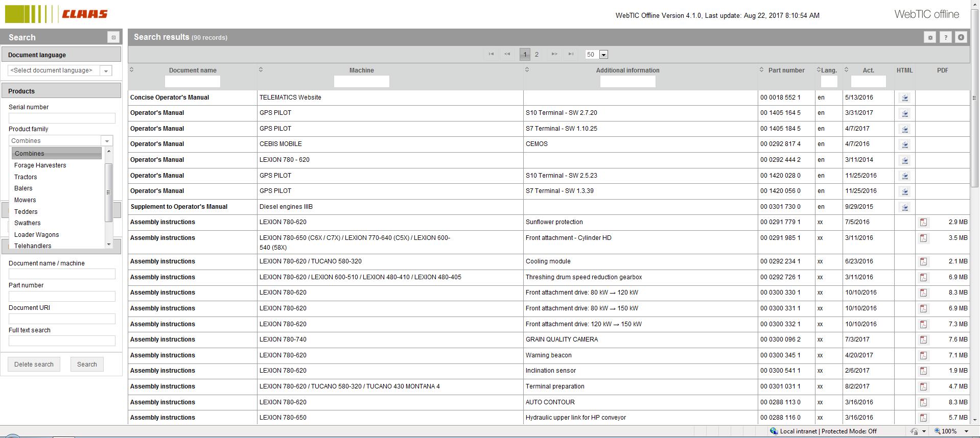Open PDF for Warning beacon instructions

[923, 356]
